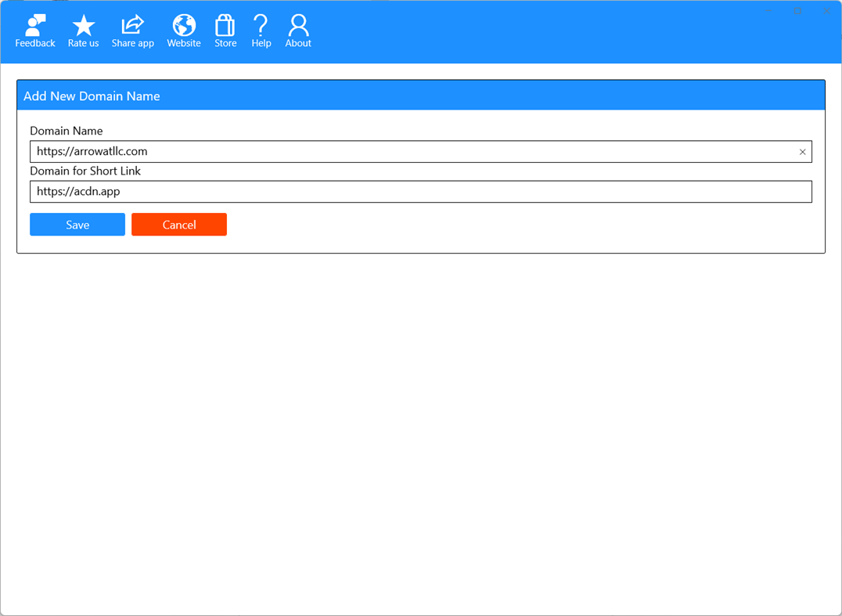
Task: Click the Rate us label text
Action: pyautogui.click(x=83, y=43)
